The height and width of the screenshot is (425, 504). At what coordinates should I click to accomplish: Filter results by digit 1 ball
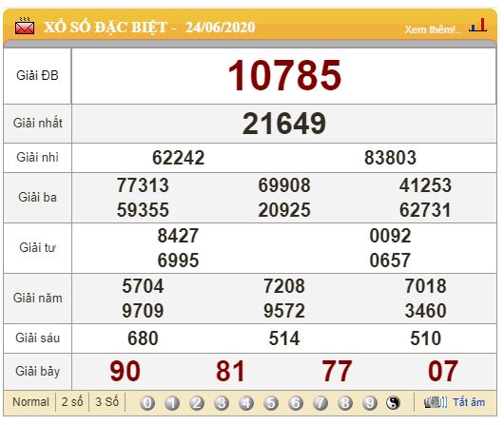coord(172,403)
